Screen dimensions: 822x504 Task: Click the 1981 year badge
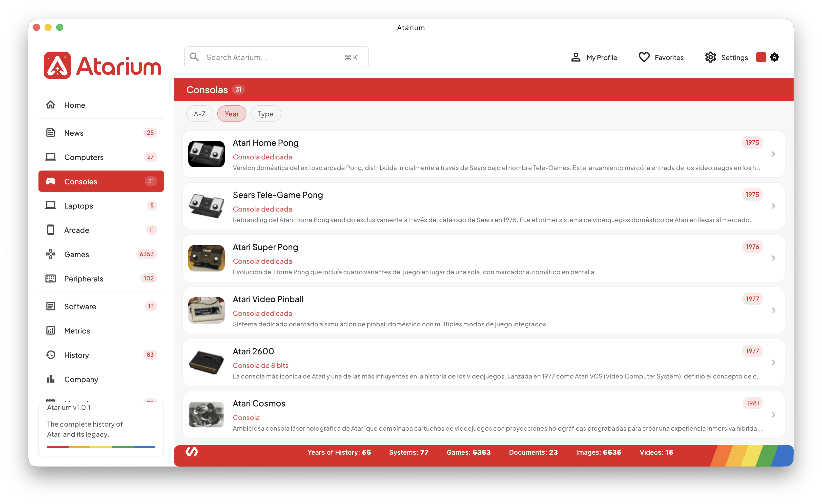coord(753,403)
